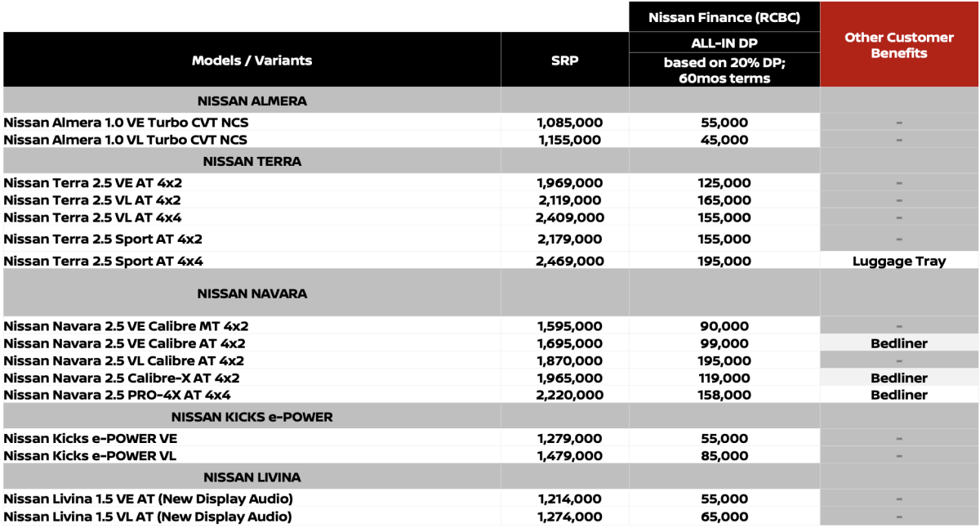Click the Nissan Finance (RCBC) header
980x528 pixels.
724,17
